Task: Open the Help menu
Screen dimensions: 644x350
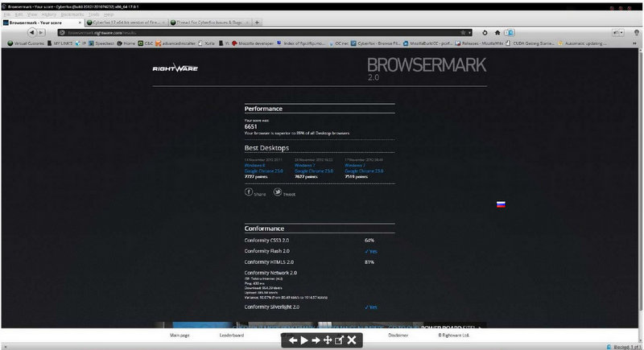Action: point(109,14)
